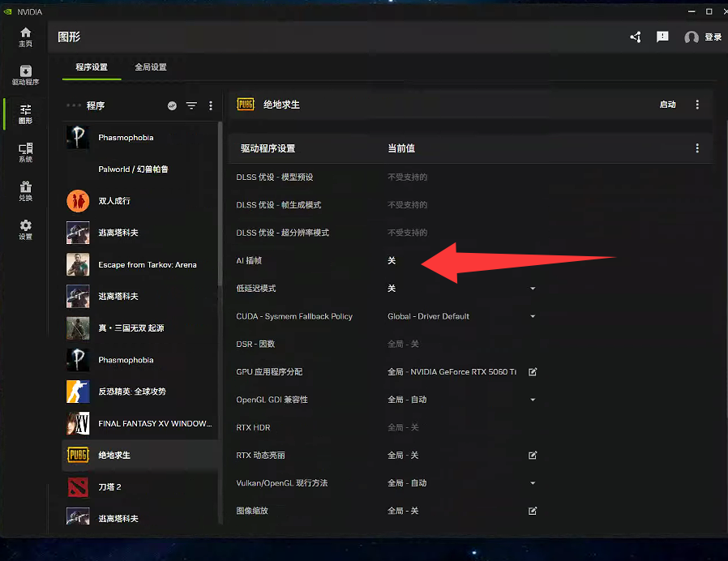Expand the 低延迟模式 dropdown
The height and width of the screenshot is (561, 728).
pos(533,289)
